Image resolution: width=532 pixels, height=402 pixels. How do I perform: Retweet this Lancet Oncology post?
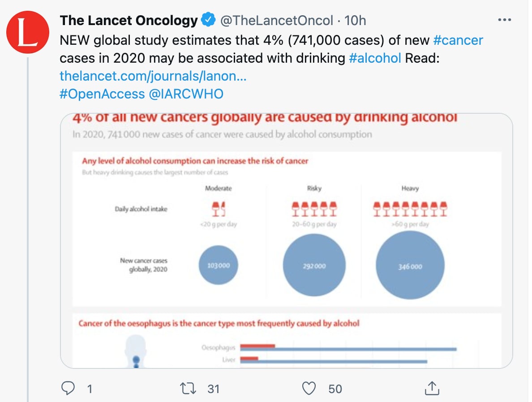pyautogui.click(x=189, y=388)
